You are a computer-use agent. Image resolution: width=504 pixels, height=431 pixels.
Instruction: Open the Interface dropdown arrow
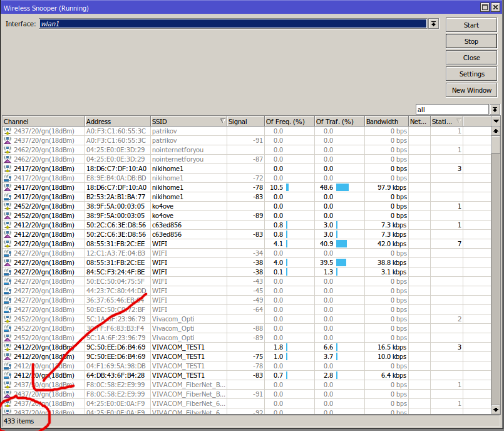coord(433,24)
